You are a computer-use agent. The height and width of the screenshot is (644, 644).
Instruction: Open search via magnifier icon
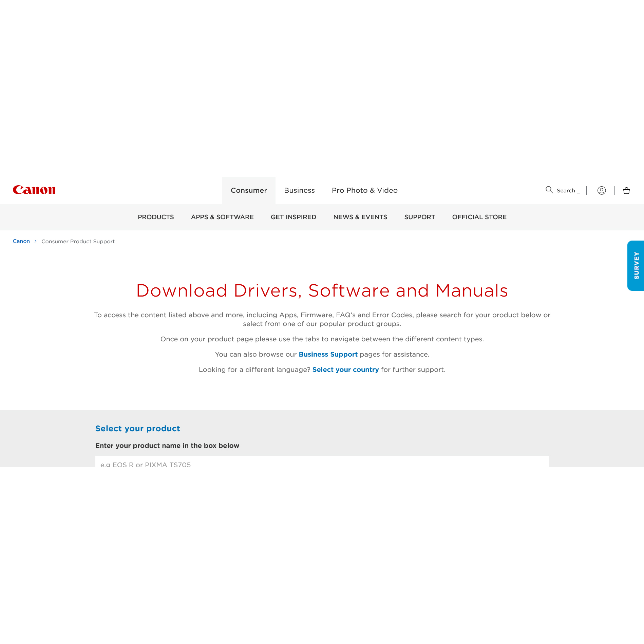click(x=549, y=190)
